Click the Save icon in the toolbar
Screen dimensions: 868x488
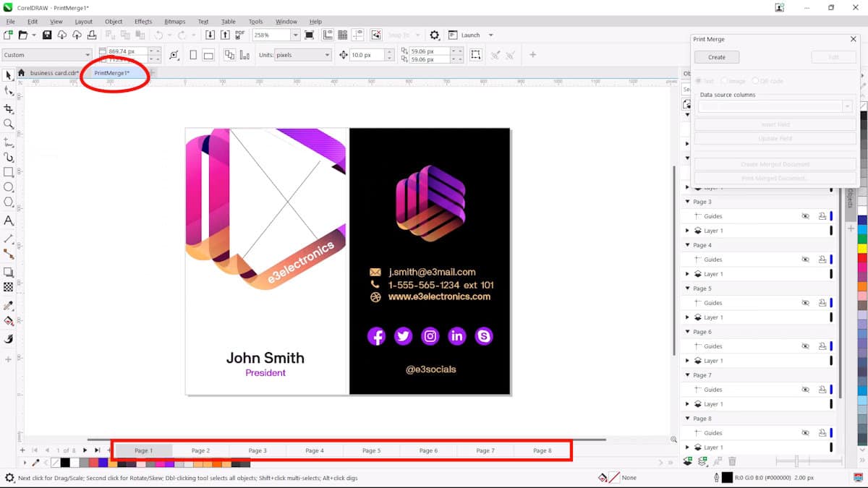click(x=47, y=35)
